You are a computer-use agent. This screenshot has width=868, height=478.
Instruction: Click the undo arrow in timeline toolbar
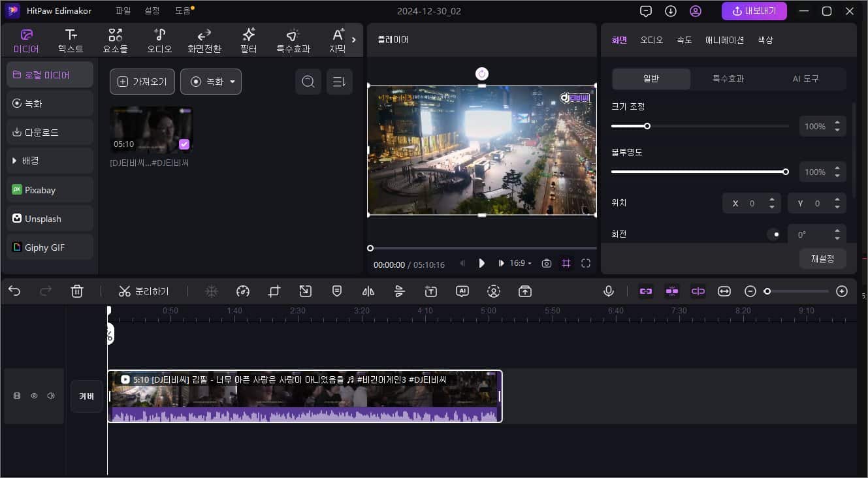[14, 291]
